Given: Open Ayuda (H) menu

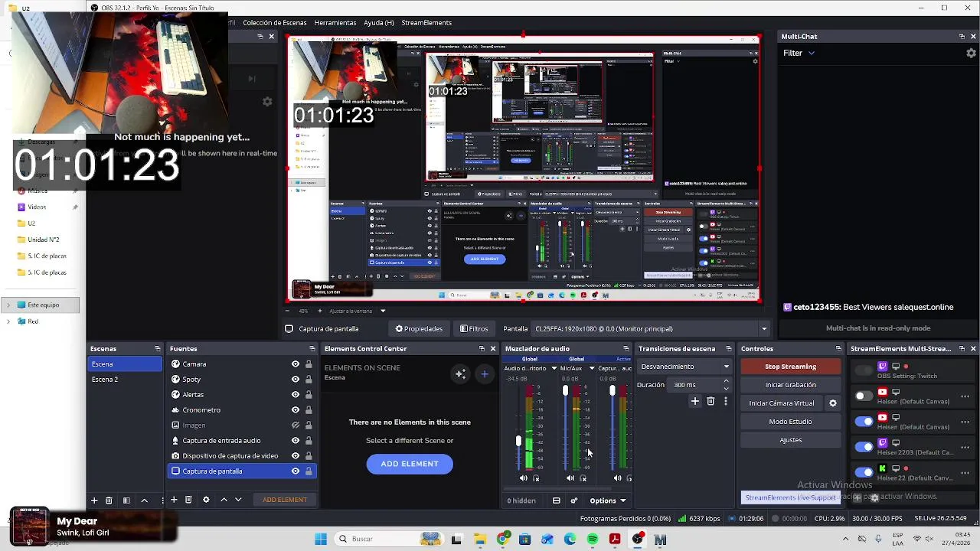Looking at the screenshot, I should point(379,23).
